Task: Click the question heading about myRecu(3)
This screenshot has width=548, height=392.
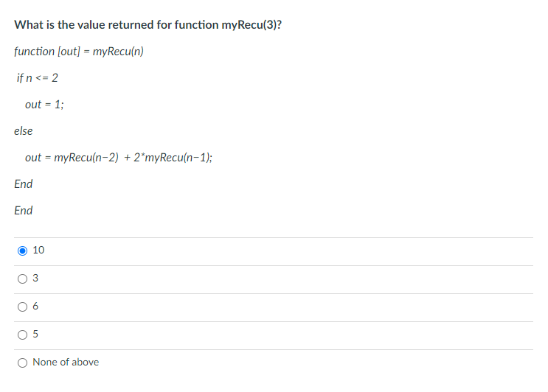Action: click(x=148, y=25)
